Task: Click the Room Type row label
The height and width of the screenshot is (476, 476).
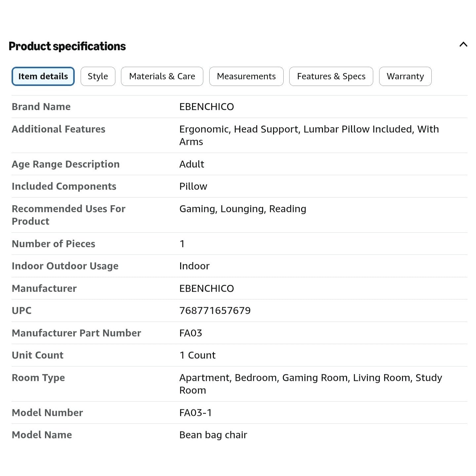Action: click(x=38, y=378)
